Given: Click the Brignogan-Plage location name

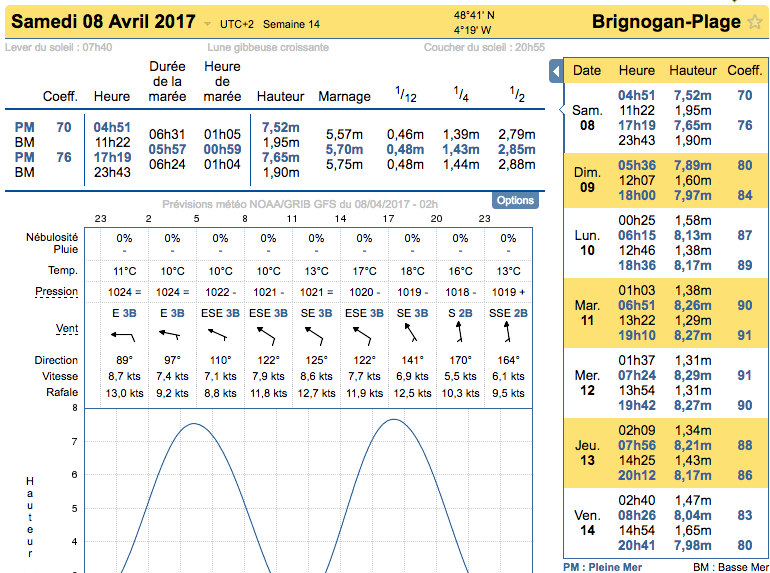Looking at the screenshot, I should point(666,22).
